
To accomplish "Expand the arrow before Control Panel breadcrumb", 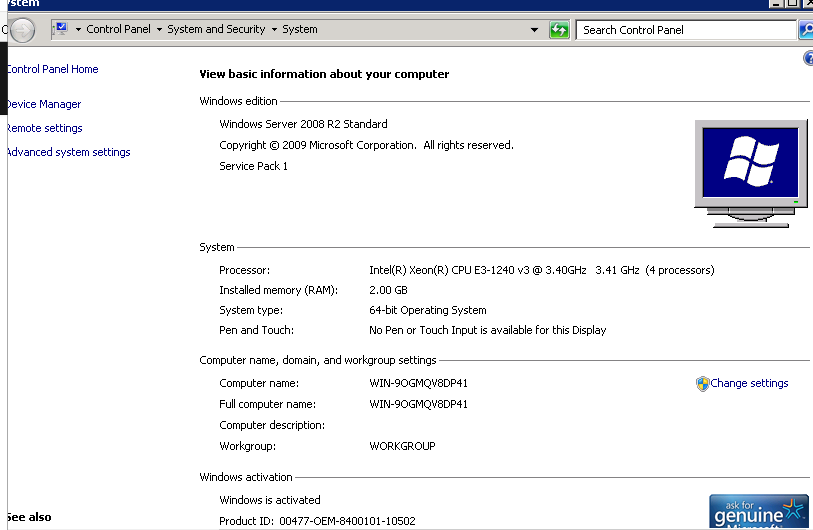I will coord(78,30).
